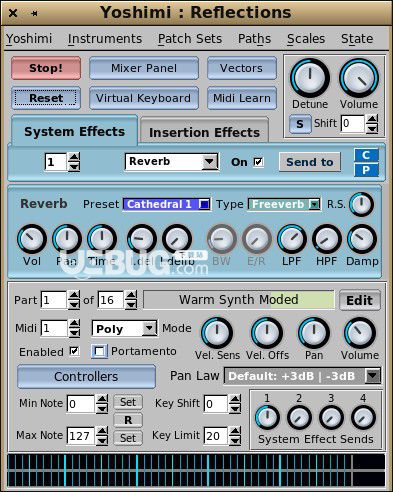Open the Virtual Keyboard button

144,98
